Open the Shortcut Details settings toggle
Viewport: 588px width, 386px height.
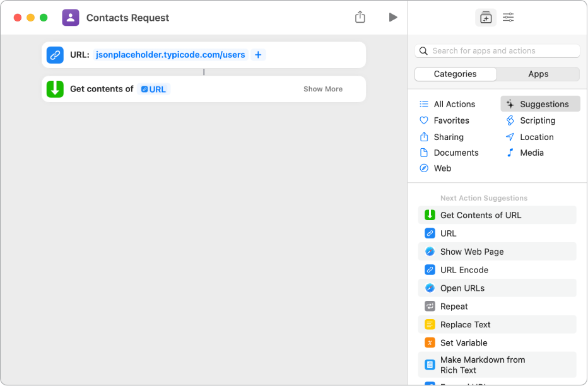click(508, 17)
